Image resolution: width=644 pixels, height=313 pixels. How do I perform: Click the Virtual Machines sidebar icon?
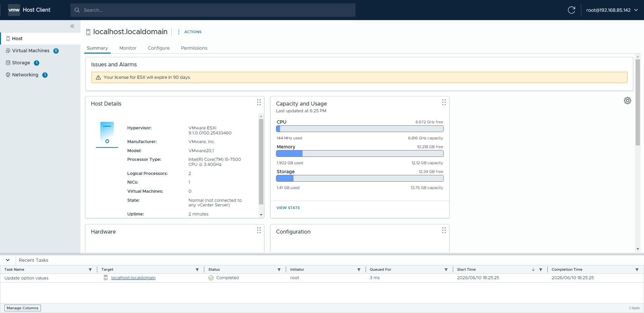coord(8,51)
